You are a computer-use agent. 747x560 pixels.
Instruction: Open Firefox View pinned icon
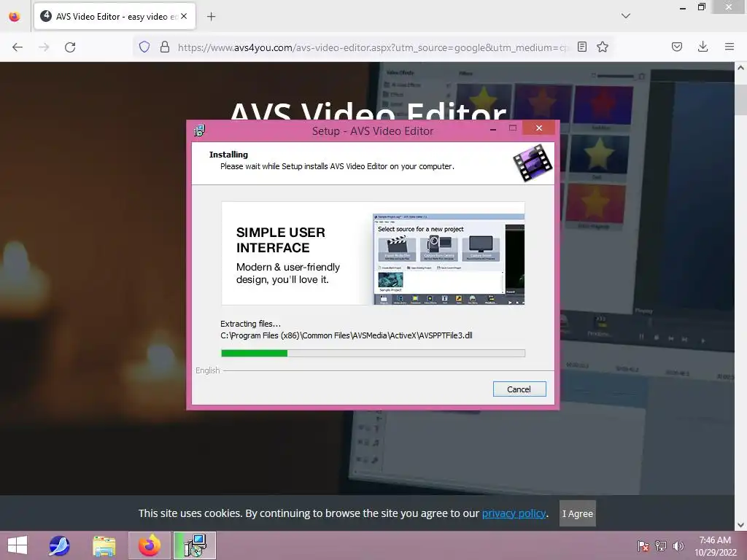[x=15, y=17]
